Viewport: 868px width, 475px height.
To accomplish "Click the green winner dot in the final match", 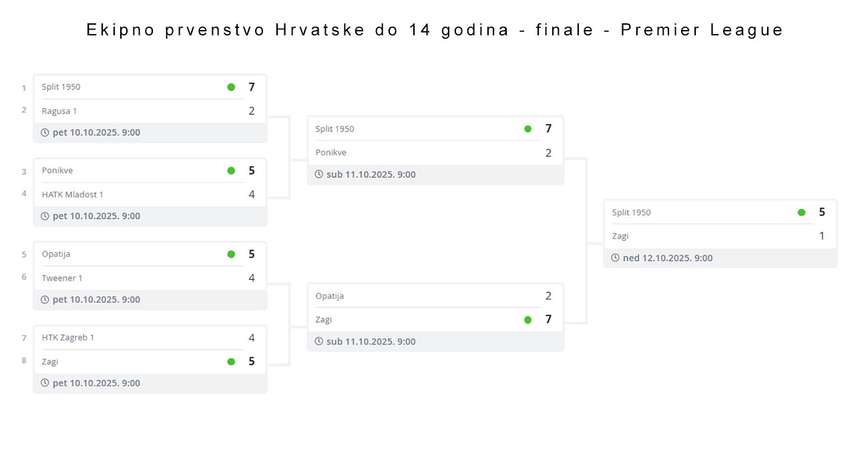I will 801,213.
